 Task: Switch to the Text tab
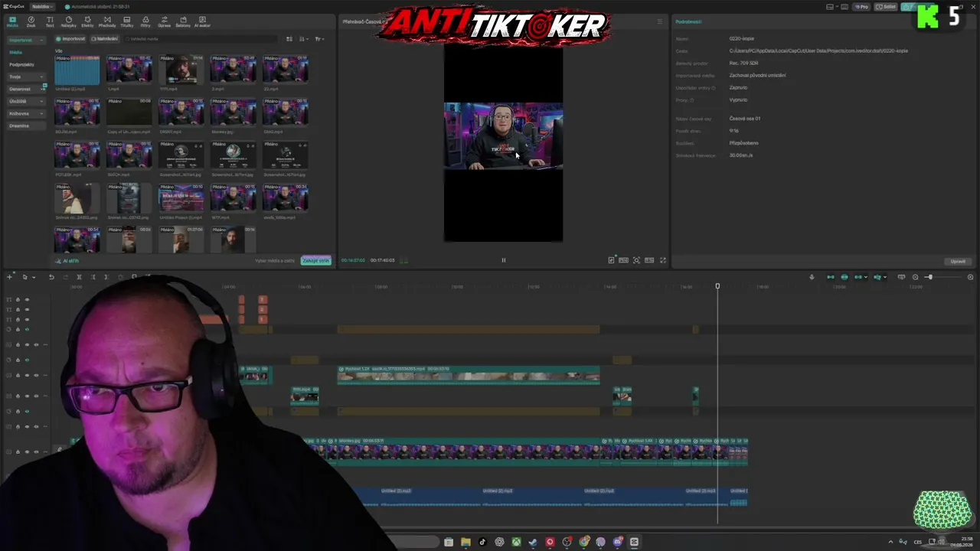(50, 21)
